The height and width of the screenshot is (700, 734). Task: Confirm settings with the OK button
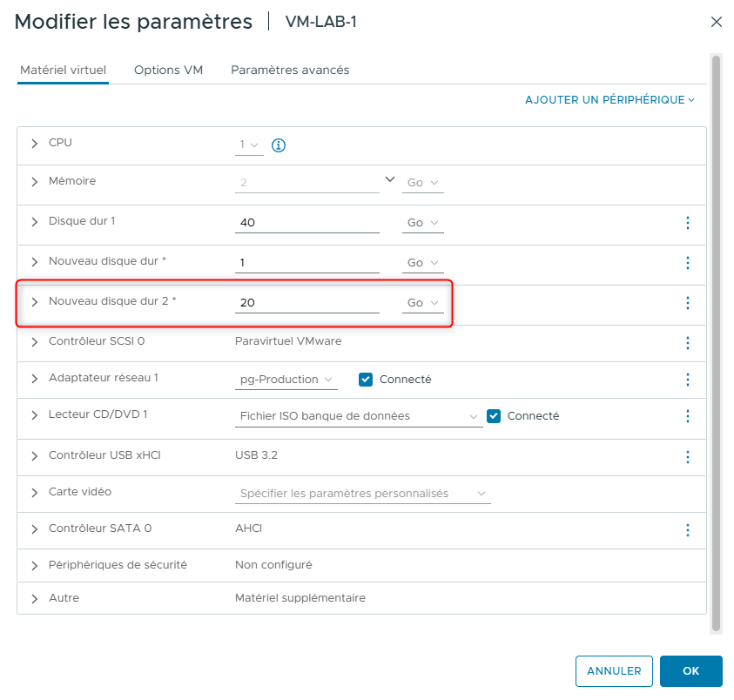(x=690, y=671)
